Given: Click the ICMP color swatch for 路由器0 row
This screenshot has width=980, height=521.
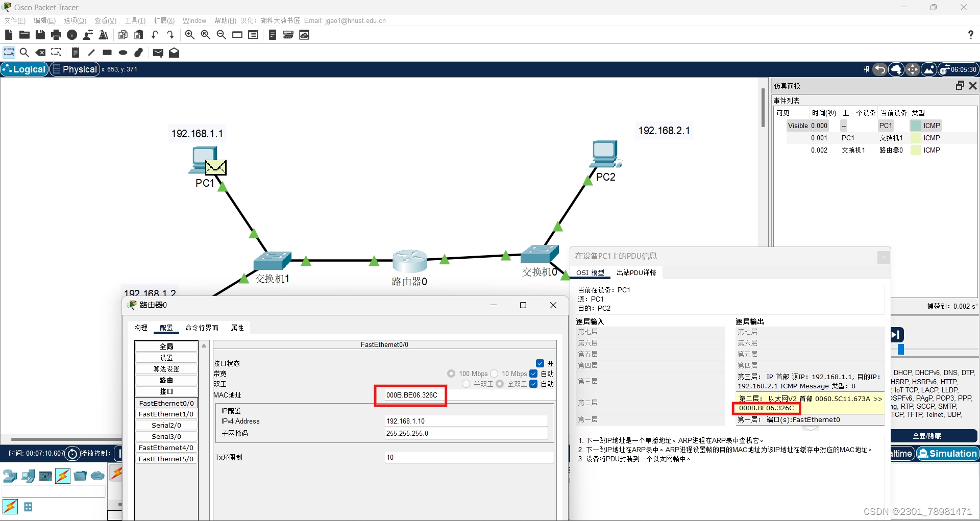Looking at the screenshot, I should click(915, 150).
